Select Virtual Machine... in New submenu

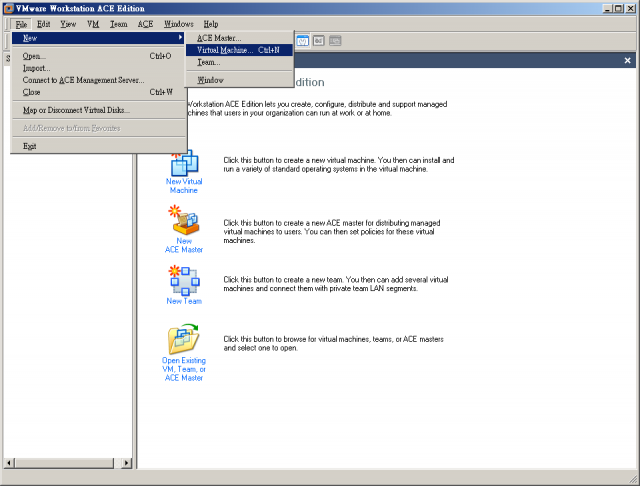[239, 50]
